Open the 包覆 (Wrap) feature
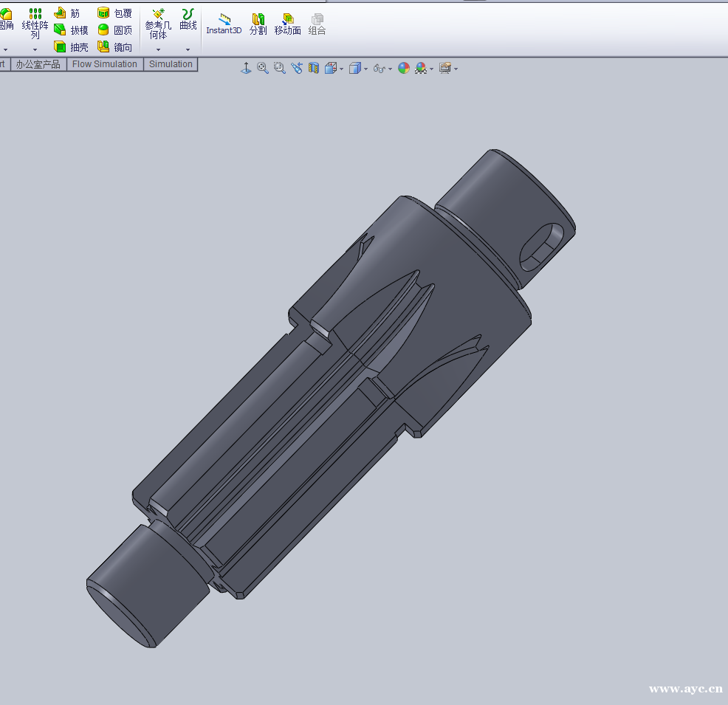 (117, 13)
